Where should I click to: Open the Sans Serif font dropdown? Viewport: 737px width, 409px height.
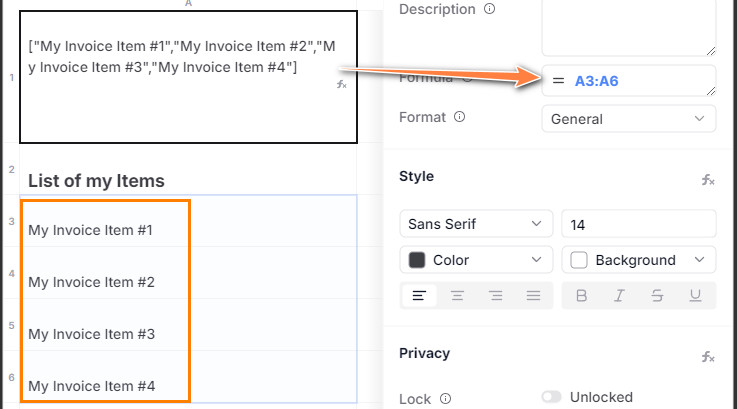[x=476, y=224]
